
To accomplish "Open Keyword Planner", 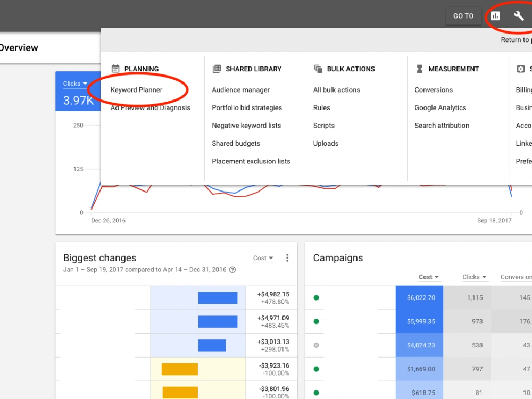I will (136, 90).
